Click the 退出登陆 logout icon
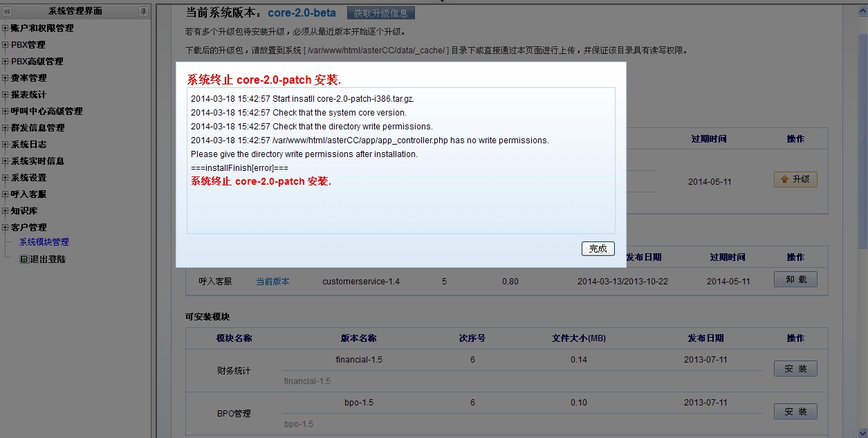This screenshot has width=868, height=438. tap(24, 259)
